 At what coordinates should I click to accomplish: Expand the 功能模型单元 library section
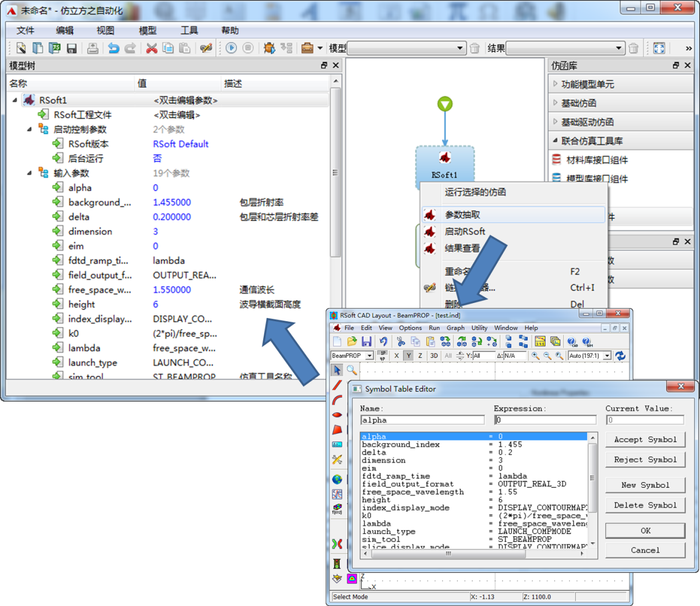(555, 84)
